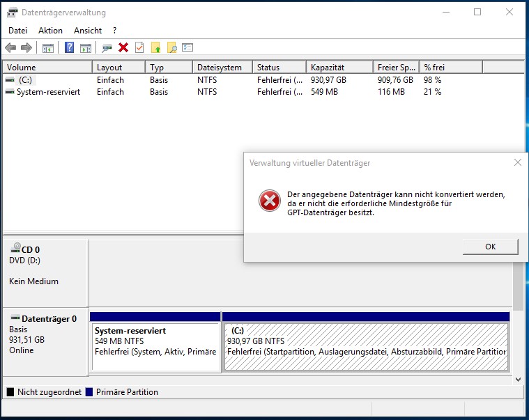The image size is (529, 420).
Task: Toggle the console tree pane icon
Action: click(x=47, y=48)
